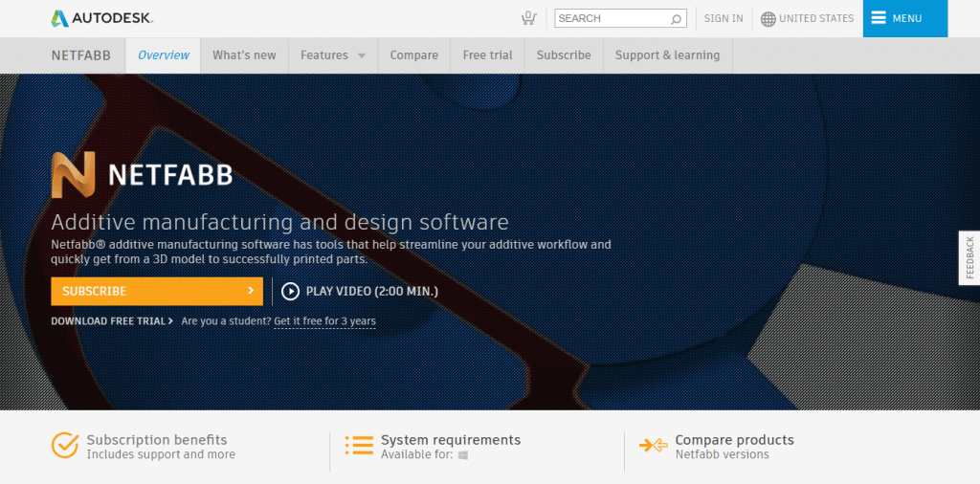This screenshot has height=484, width=980.
Task: Click the System requirements list icon
Action: 359,446
